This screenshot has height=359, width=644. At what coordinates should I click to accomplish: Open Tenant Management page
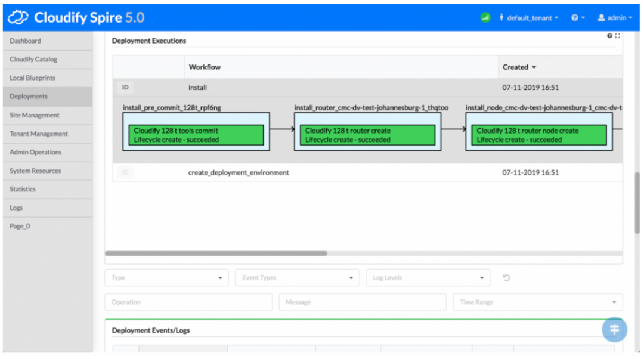pyautogui.click(x=48, y=134)
